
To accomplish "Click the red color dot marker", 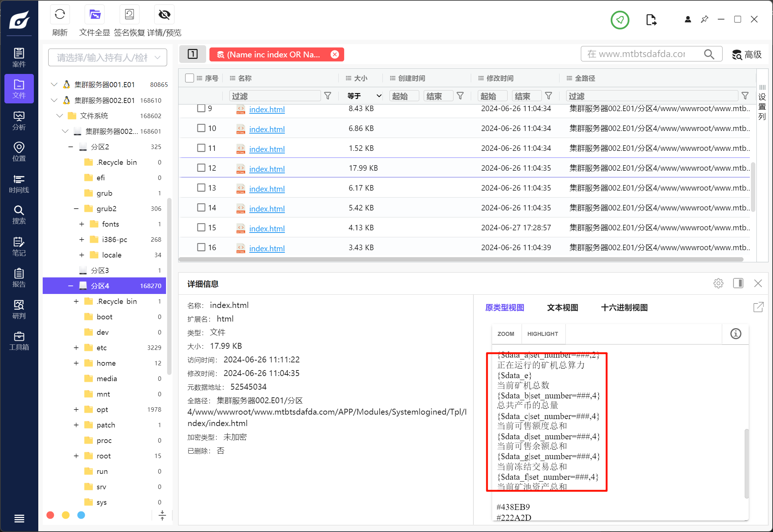I will (50, 515).
